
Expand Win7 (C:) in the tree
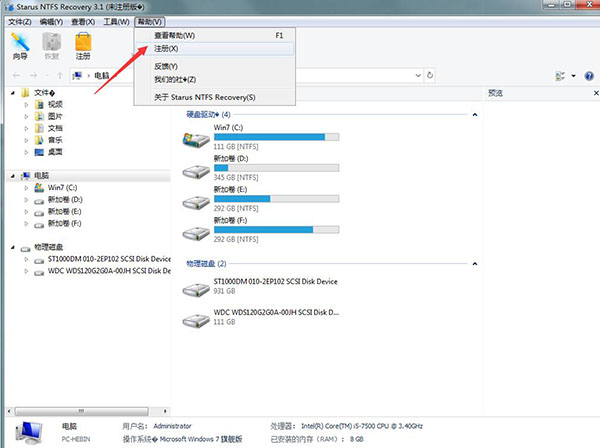click(x=26, y=188)
